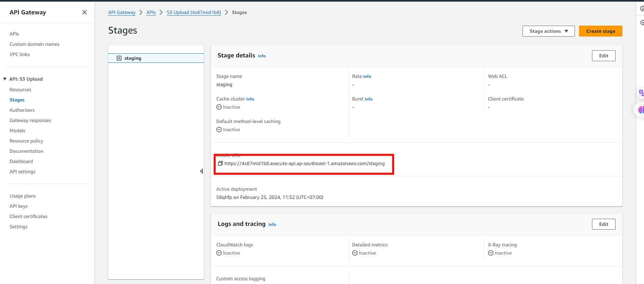This screenshot has height=284, width=644.
Task: Open Info link beside Logs and tracing
Action: pos(272,225)
